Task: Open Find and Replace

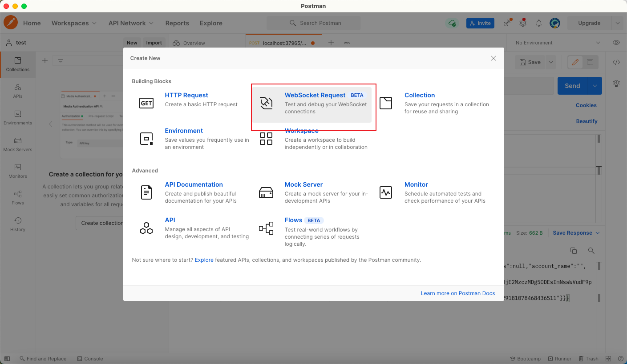Action: pos(43,359)
